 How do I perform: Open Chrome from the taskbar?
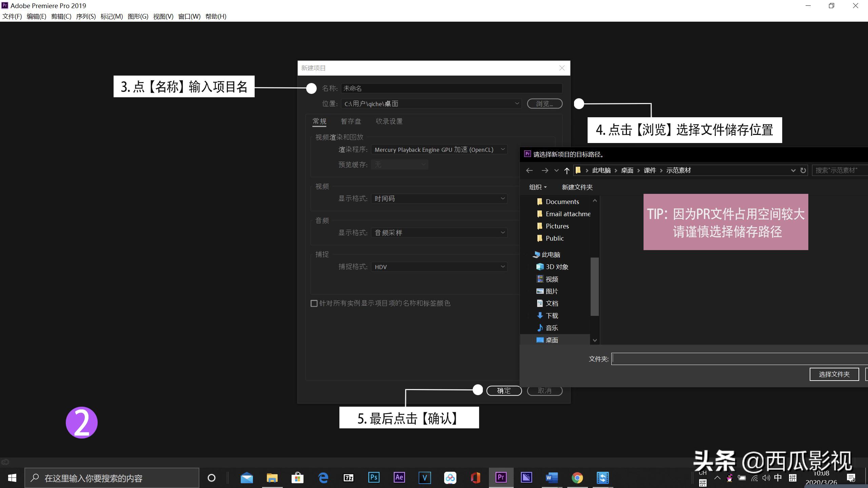point(577,477)
